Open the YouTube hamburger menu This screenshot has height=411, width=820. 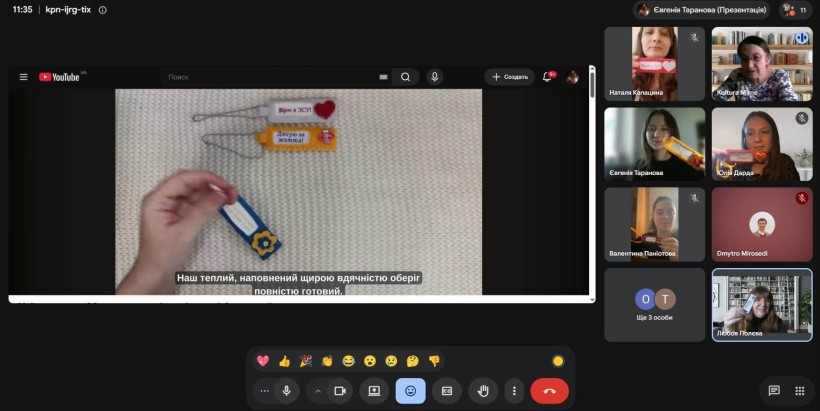coord(24,77)
